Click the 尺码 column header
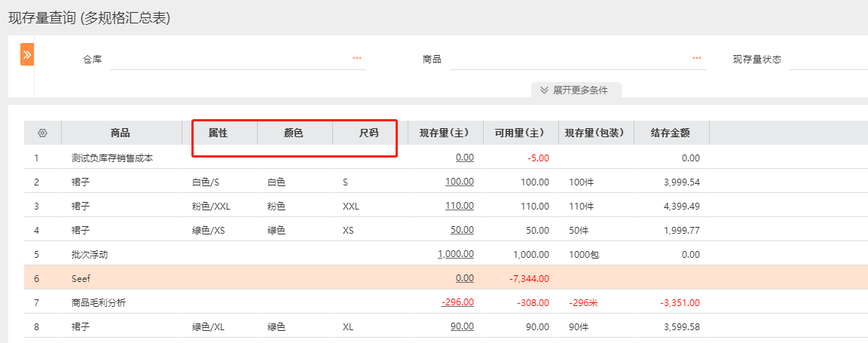 (x=369, y=133)
